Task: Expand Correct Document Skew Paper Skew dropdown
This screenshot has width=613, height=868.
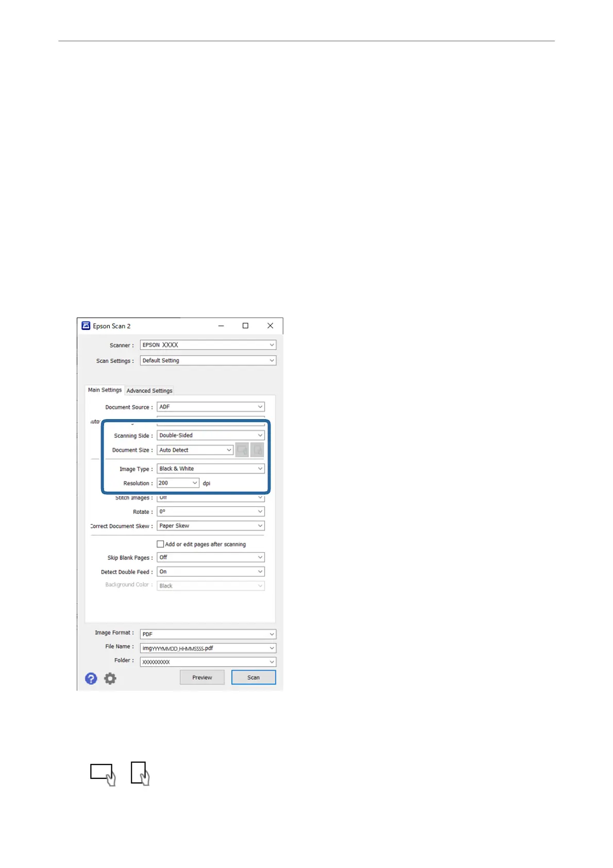Action: (211, 526)
